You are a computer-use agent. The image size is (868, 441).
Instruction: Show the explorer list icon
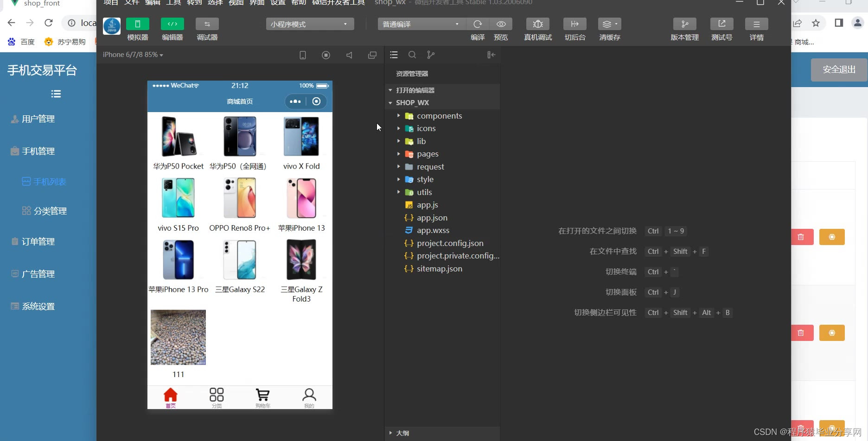click(394, 55)
